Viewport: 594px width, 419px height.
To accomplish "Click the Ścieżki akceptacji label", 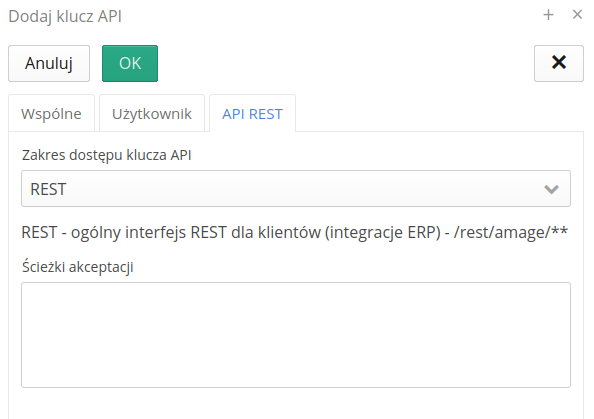I will (x=78, y=267).
